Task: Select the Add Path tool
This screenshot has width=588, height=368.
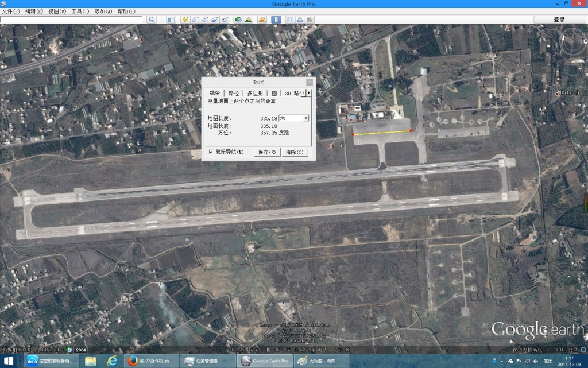Action: tap(205, 20)
